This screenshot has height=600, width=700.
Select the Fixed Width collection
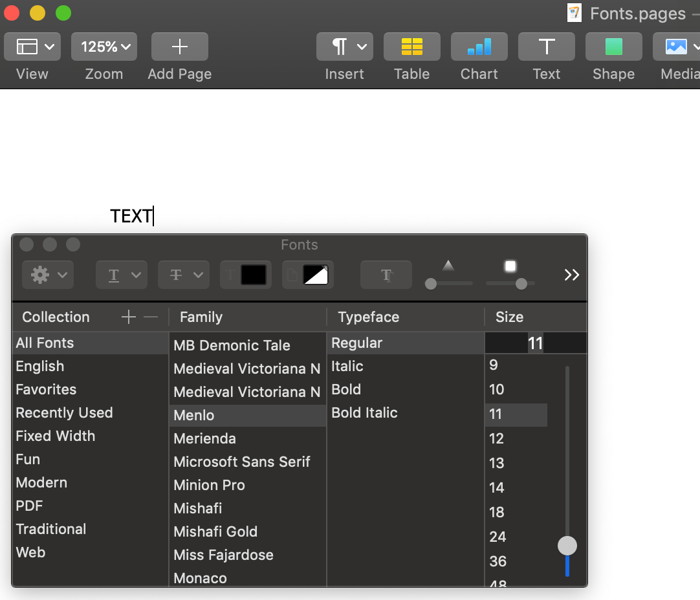pos(90,436)
